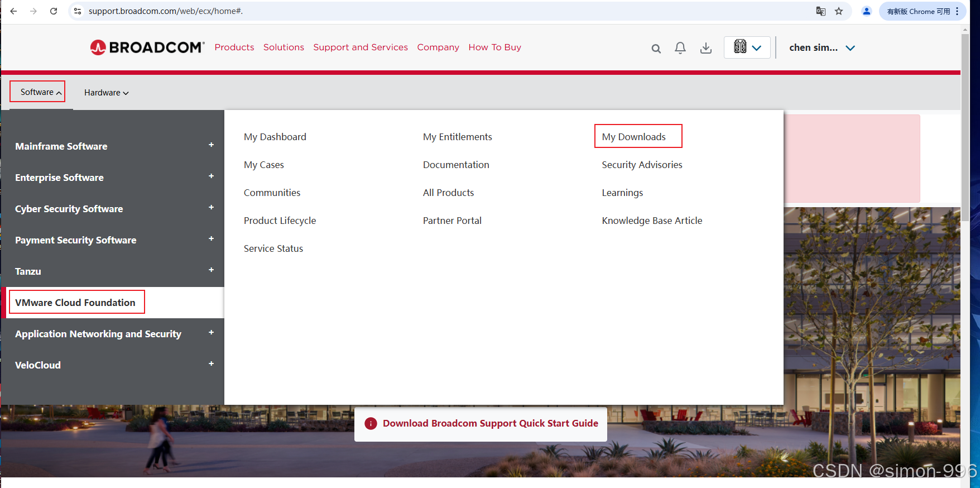Open Security Advisories link
Screen dimensions: 980x488
pyautogui.click(x=642, y=165)
